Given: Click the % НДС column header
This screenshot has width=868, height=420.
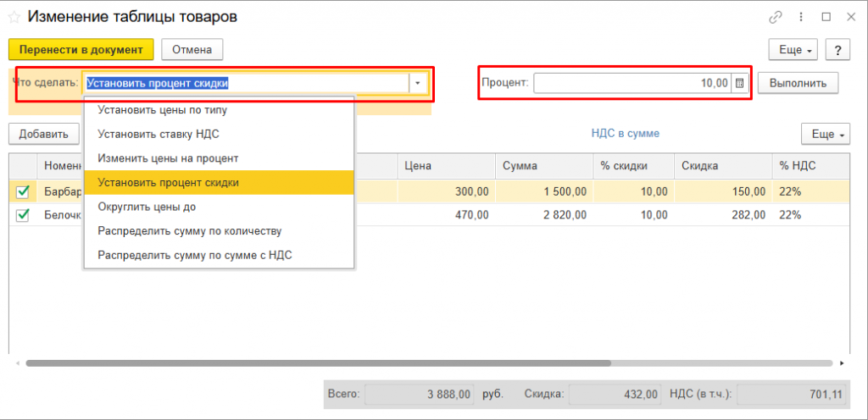Looking at the screenshot, I should 811,166.
